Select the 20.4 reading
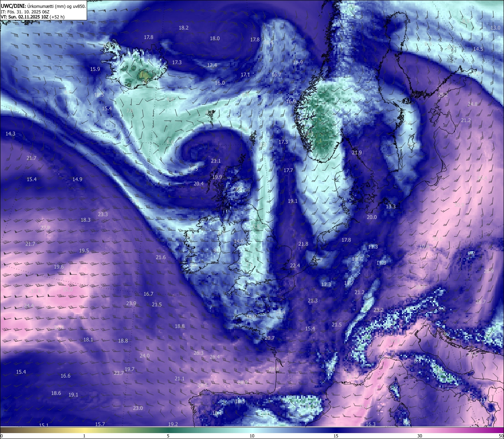 pos(198,183)
